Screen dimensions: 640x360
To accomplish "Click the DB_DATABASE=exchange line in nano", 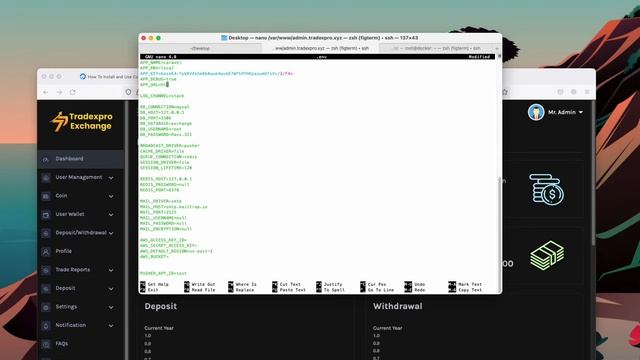I will (x=166, y=123).
